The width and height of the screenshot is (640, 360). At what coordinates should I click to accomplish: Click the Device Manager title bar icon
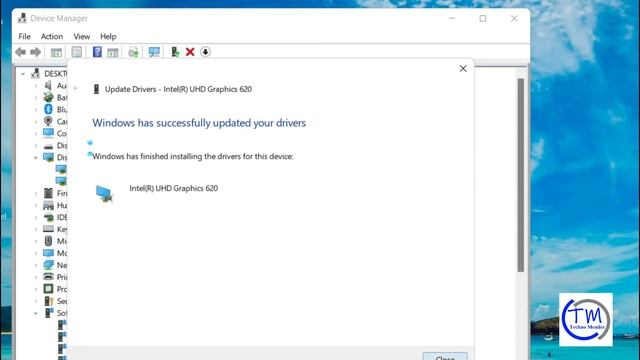click(22, 18)
